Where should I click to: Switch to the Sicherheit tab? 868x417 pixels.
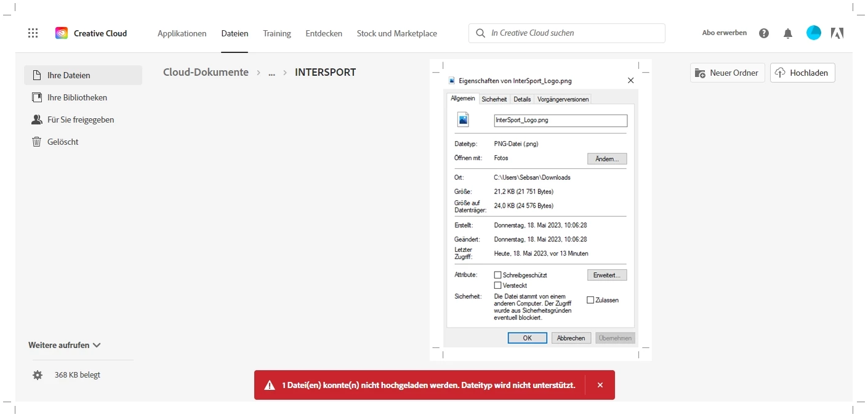pyautogui.click(x=494, y=99)
